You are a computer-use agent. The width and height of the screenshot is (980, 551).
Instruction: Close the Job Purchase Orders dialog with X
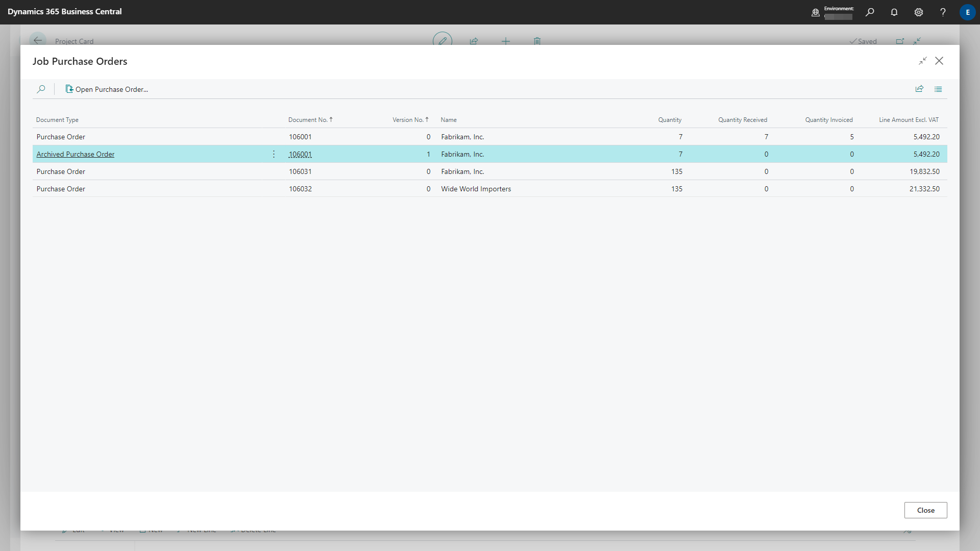point(939,61)
